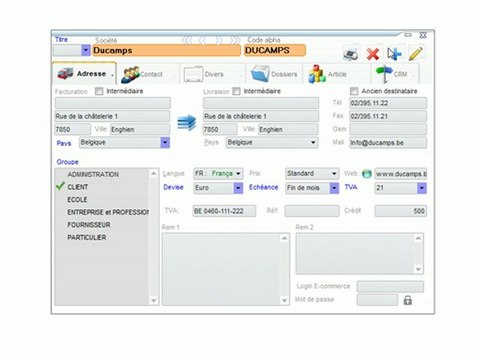Click the Mot de passe field

click(377, 300)
